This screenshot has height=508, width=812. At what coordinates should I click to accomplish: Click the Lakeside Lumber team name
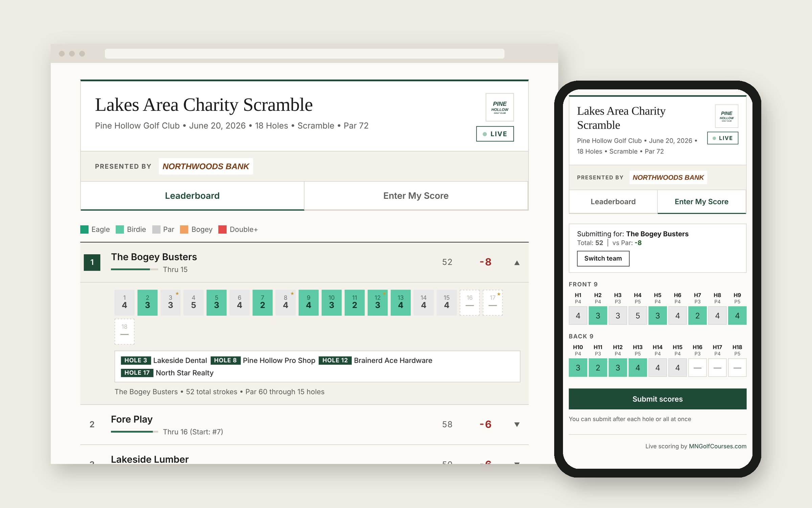(x=150, y=459)
